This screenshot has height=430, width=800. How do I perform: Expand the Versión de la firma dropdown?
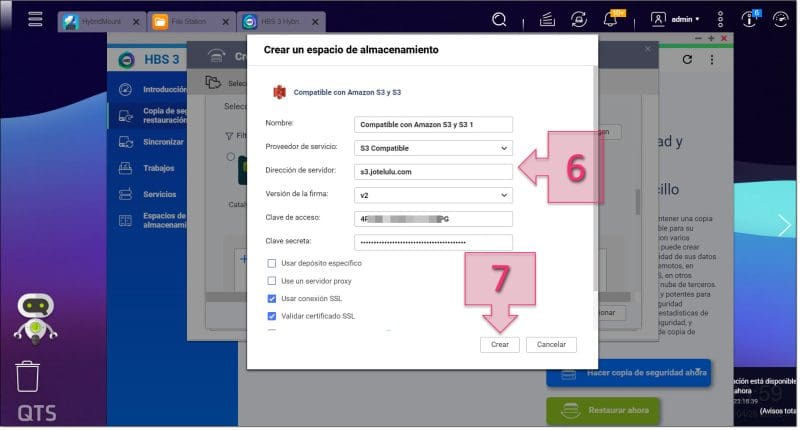click(x=433, y=195)
